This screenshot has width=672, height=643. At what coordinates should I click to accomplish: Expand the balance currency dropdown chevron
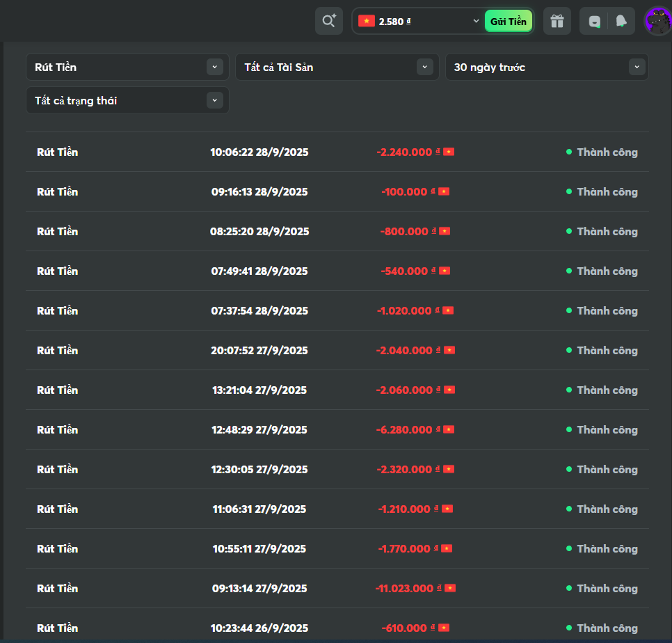click(476, 21)
